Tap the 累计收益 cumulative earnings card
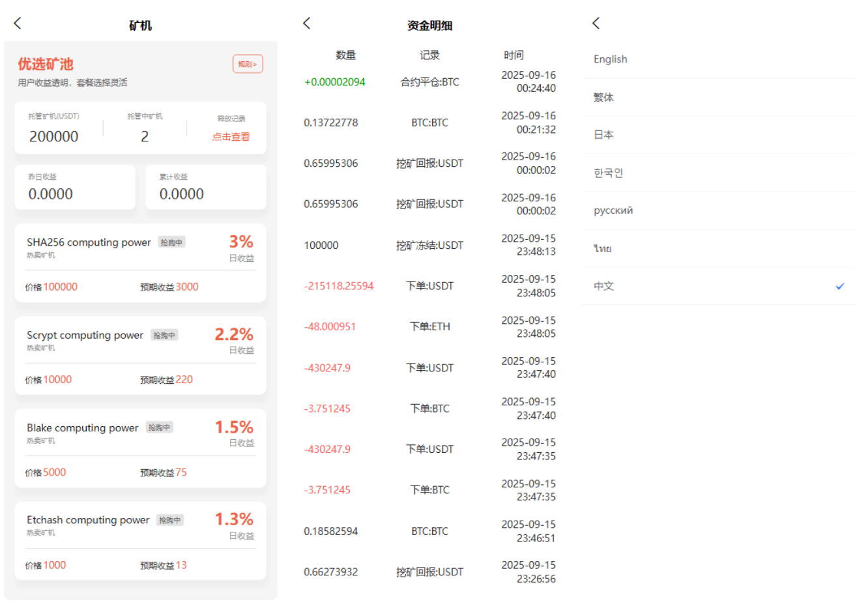The image size is (868, 606). 205,187
